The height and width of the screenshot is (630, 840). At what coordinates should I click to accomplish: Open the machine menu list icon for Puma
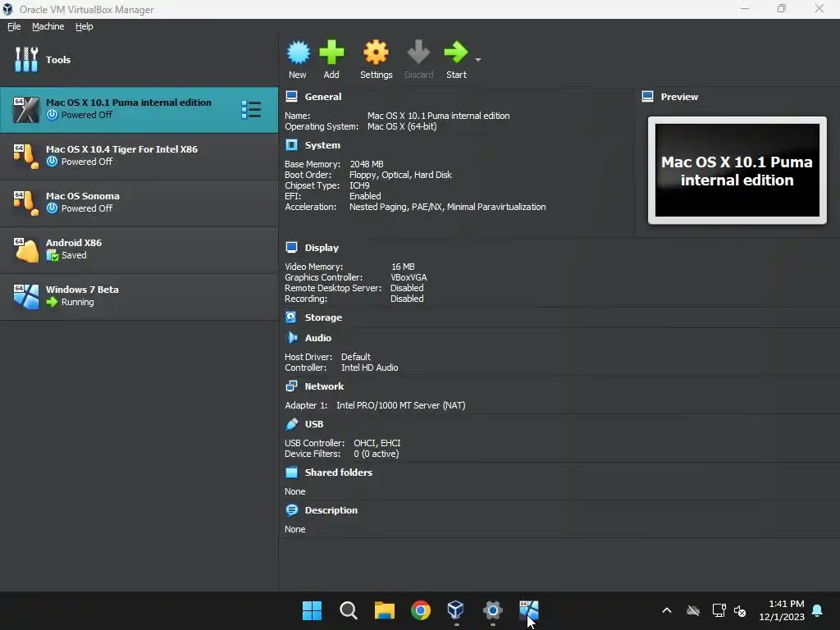[251, 109]
